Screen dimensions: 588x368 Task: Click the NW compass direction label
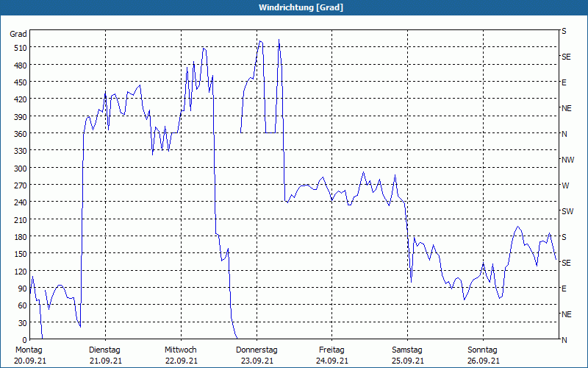pyautogui.click(x=567, y=160)
